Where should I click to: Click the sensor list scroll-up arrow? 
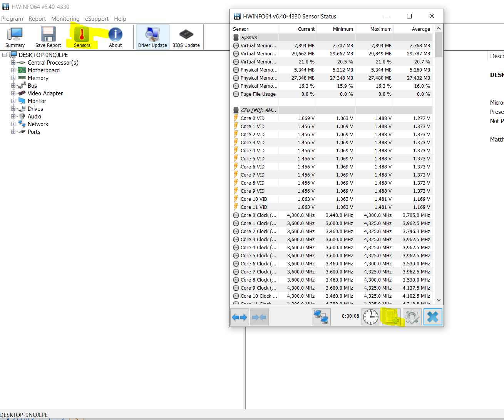[439, 28]
